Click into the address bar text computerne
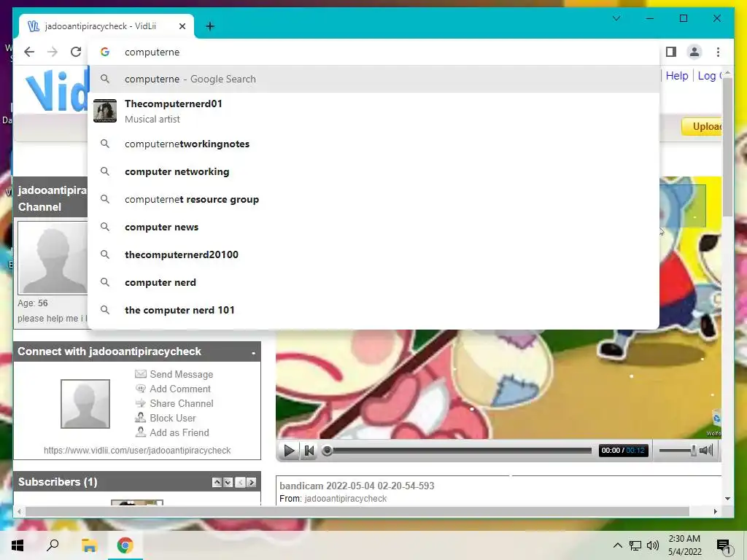Image resolution: width=747 pixels, height=560 pixels. (152, 52)
